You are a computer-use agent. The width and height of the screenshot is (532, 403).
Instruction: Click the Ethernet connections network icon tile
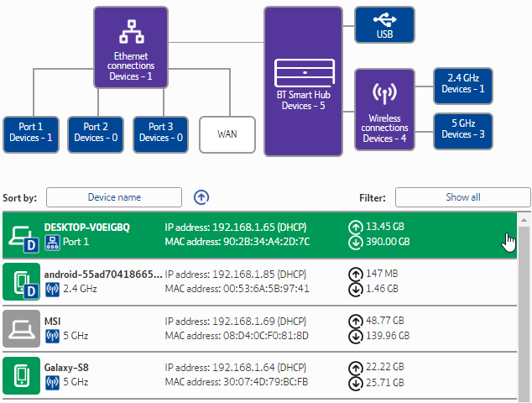coord(132,46)
